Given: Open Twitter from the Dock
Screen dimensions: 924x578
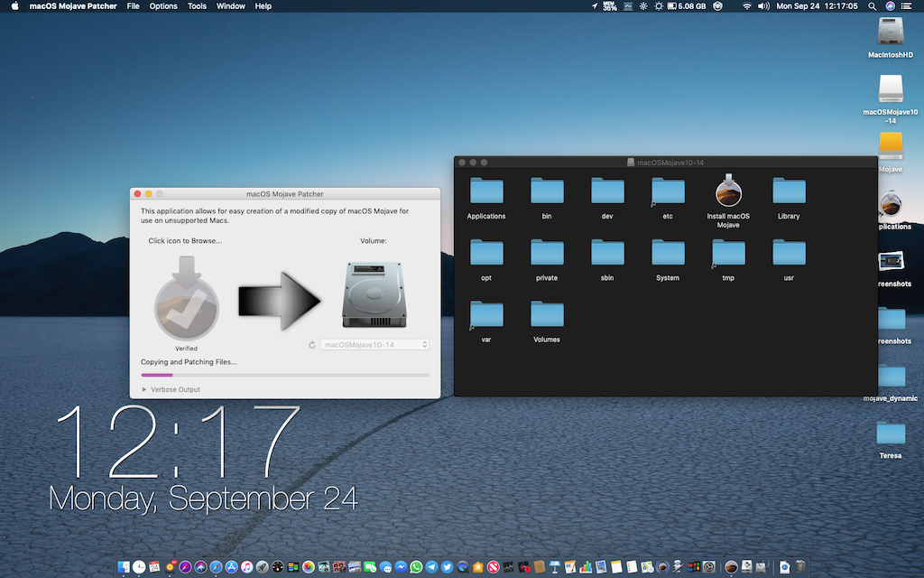Looking at the screenshot, I should [447, 567].
